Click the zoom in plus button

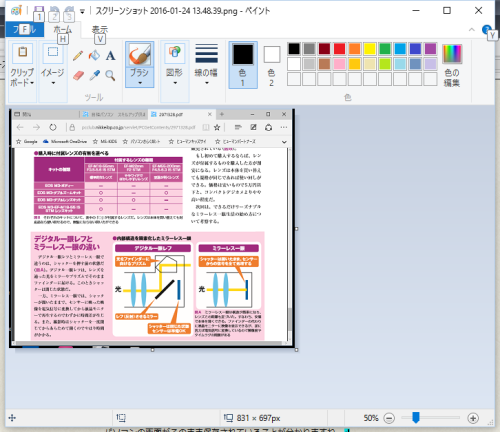473,418
